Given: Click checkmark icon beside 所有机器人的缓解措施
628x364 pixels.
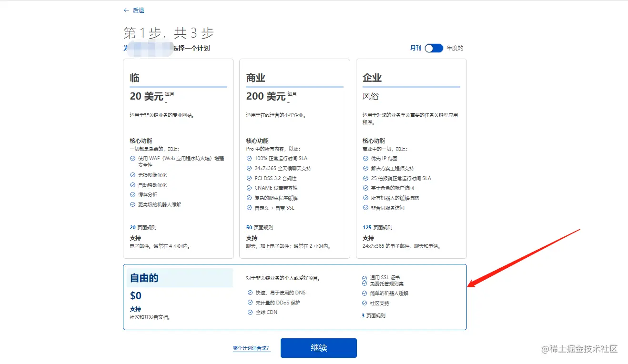Looking at the screenshot, I should point(365,198).
